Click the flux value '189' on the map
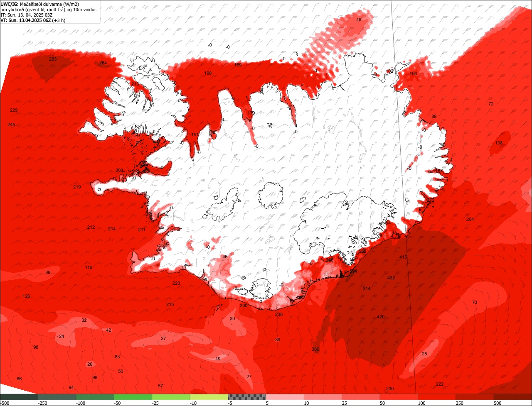This screenshot has height=406, width=532. tap(238, 65)
